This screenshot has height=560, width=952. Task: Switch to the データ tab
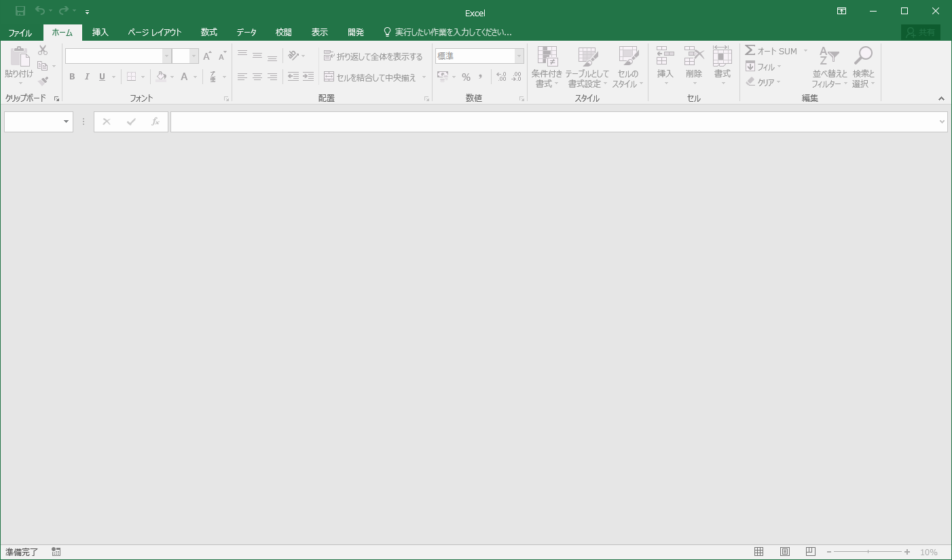pos(246,33)
